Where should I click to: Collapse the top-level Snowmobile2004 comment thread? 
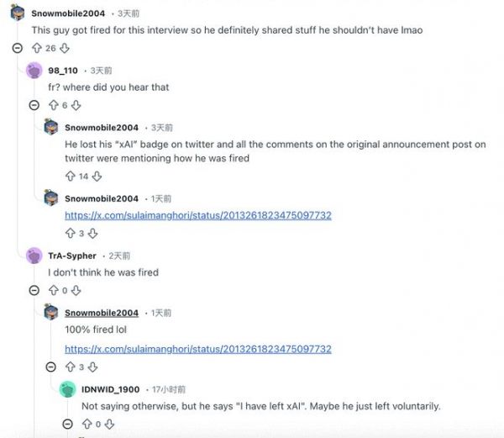pyautogui.click(x=18, y=49)
